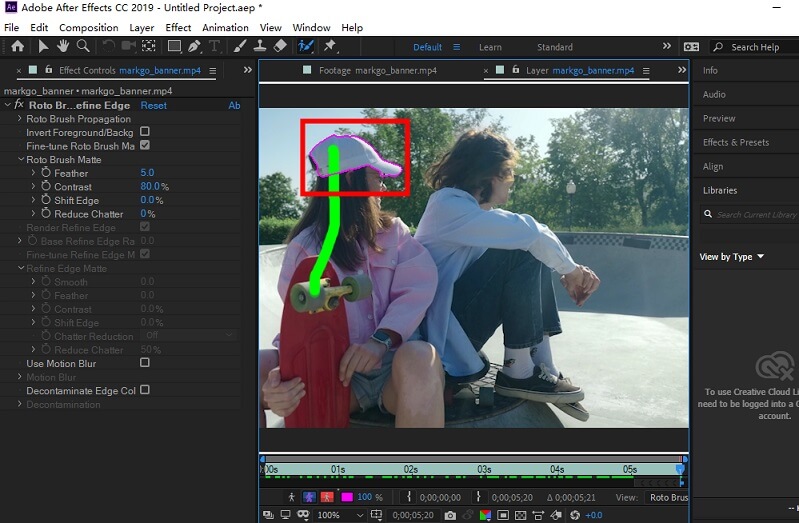Expand Roto Brush Propagation group
This screenshot has height=523, width=799.
[19, 118]
